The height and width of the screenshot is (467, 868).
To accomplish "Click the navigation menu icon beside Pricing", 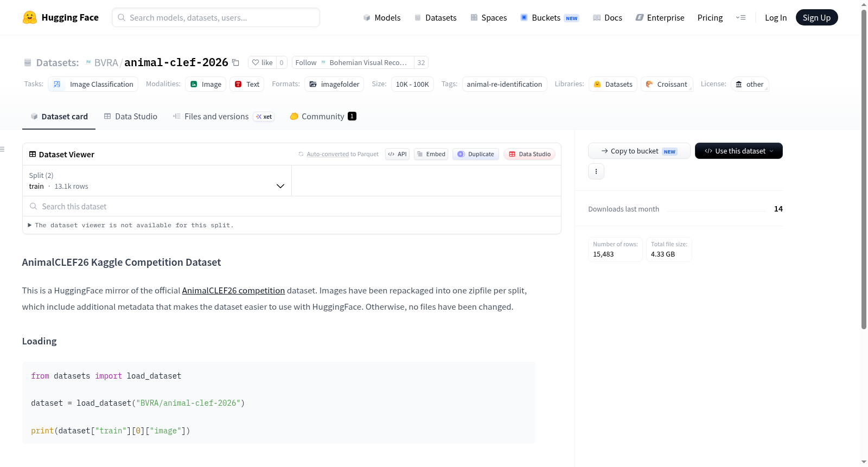I will point(741,17).
